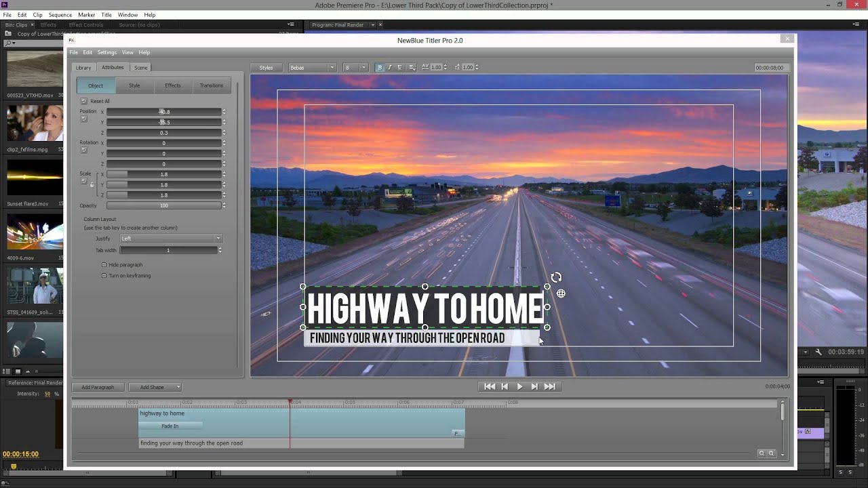Toggle bold text formatting
This screenshot has width=868, height=488.
coord(379,67)
